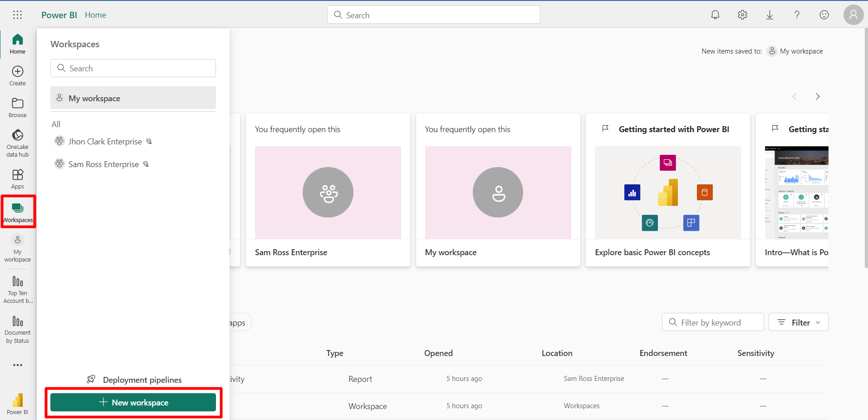Click the Home breadcrumb link
Image resolution: width=868 pixels, height=420 pixels.
pyautogui.click(x=95, y=15)
